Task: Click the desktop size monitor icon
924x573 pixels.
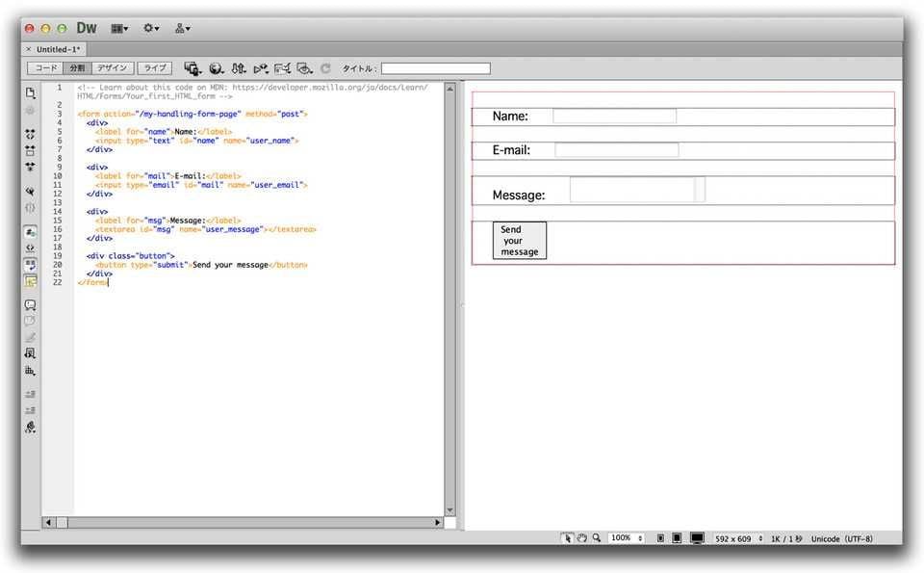Action: pos(697,538)
